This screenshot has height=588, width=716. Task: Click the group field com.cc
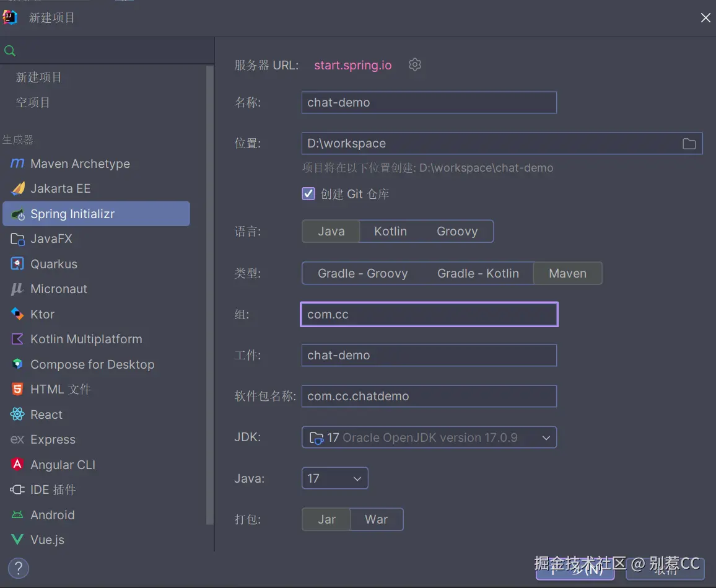[429, 314]
